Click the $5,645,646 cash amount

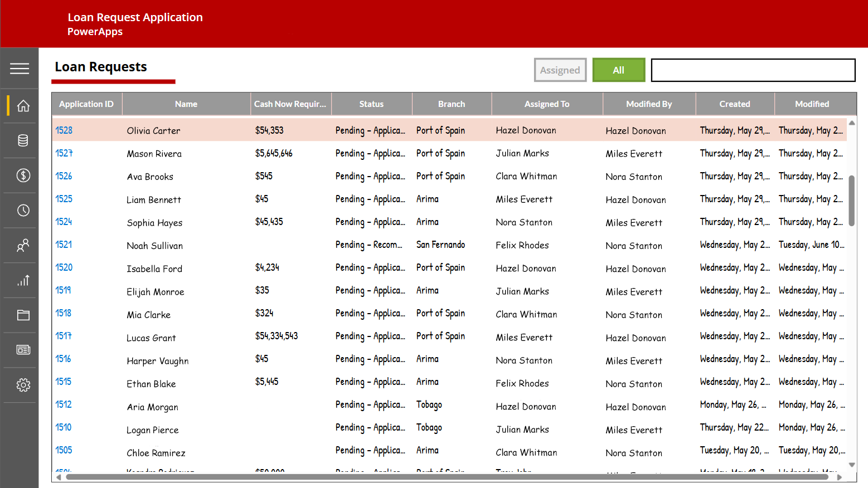point(274,153)
